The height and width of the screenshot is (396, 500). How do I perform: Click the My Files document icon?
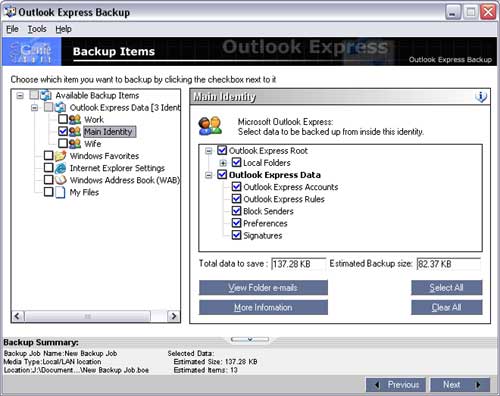[60, 192]
